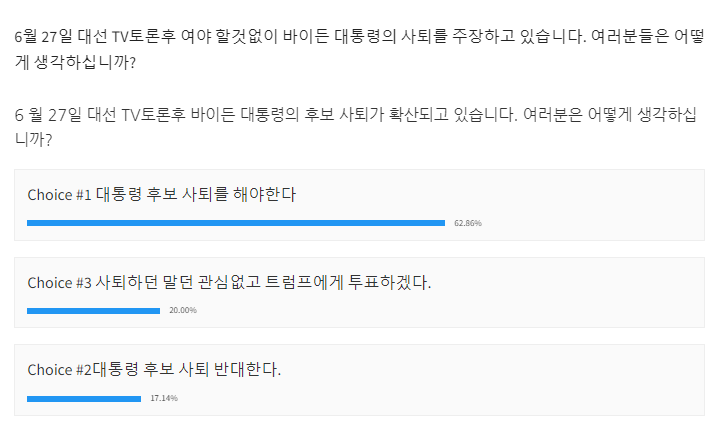Click the 20.00% result label
This screenshot has width=728, height=448.
click(183, 311)
